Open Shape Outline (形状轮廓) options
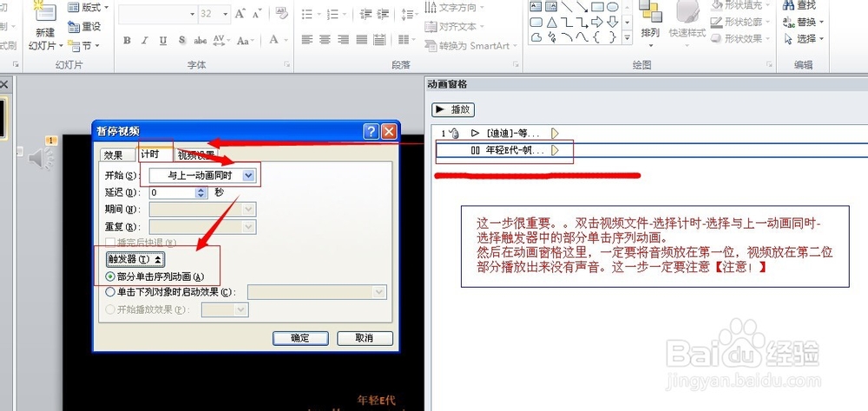This screenshot has height=411, width=868. (742, 23)
